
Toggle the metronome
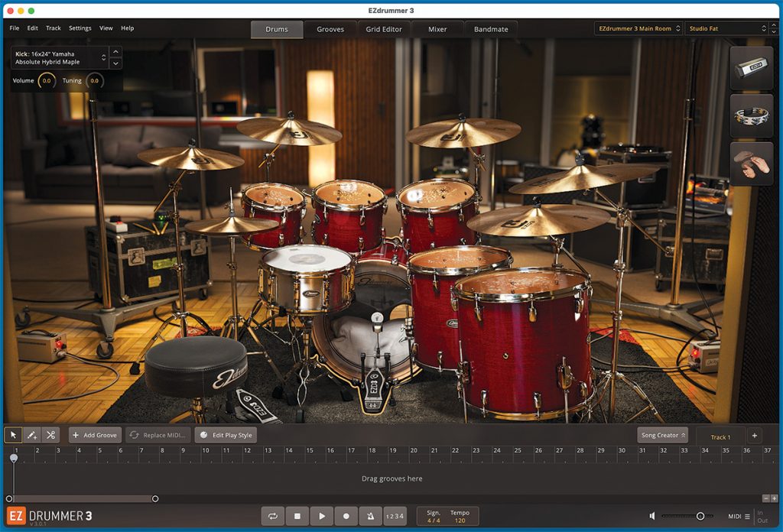tap(371, 516)
